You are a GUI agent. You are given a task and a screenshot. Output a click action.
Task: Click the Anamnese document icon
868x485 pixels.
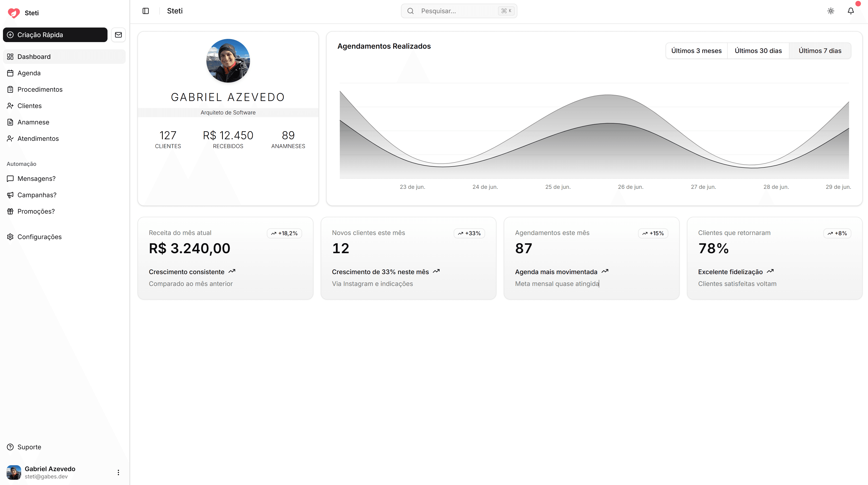point(10,122)
